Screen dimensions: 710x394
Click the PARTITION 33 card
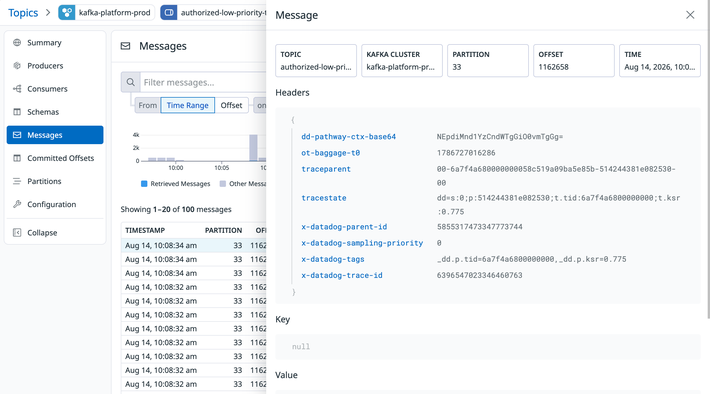point(488,61)
